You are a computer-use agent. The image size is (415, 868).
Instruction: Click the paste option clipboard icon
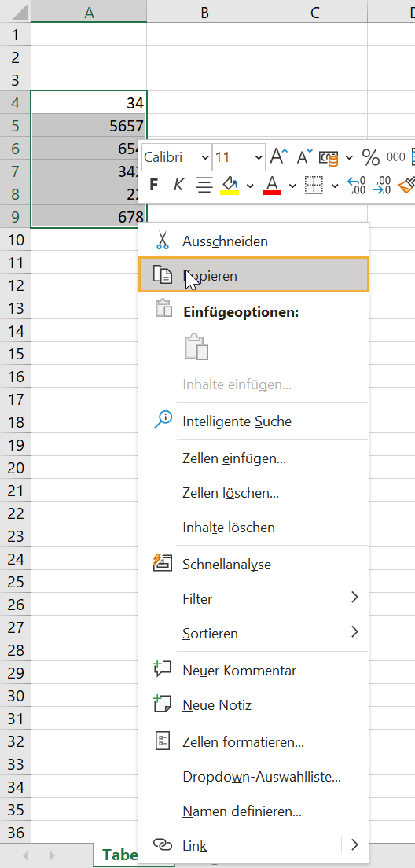[196, 347]
